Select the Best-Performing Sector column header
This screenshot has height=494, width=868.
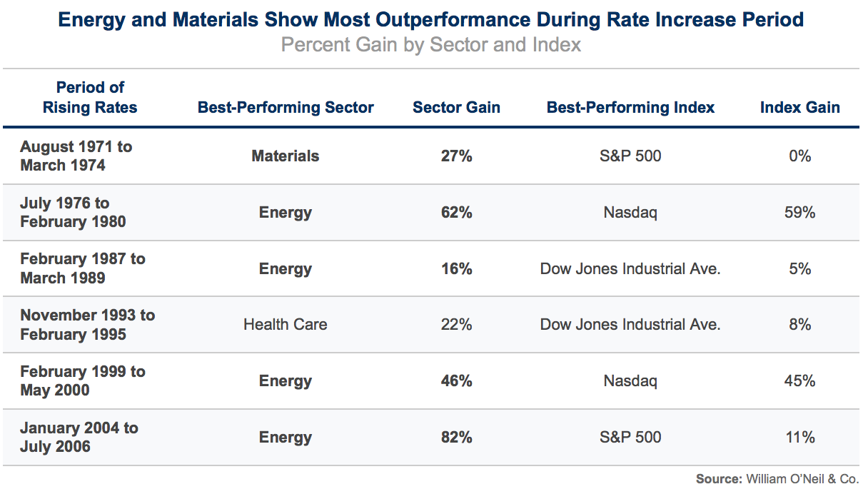click(x=286, y=108)
